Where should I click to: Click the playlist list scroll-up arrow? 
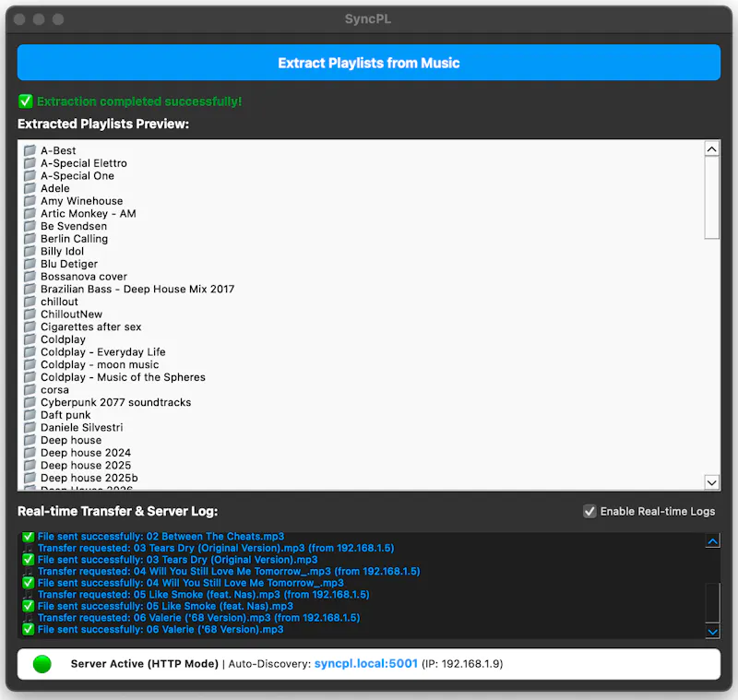[711, 149]
